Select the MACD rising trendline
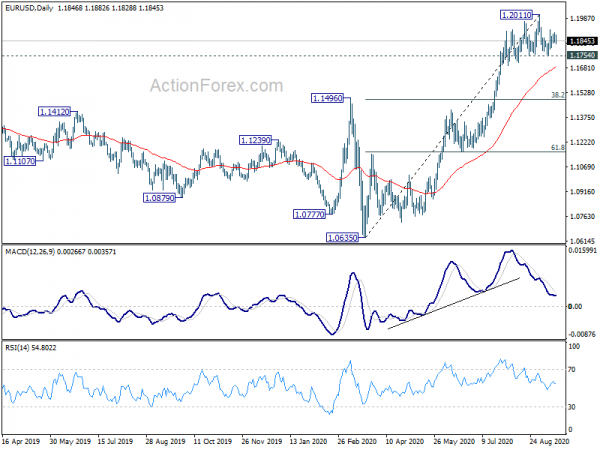Image resolution: width=600 pixels, height=450 pixels. pos(454,303)
